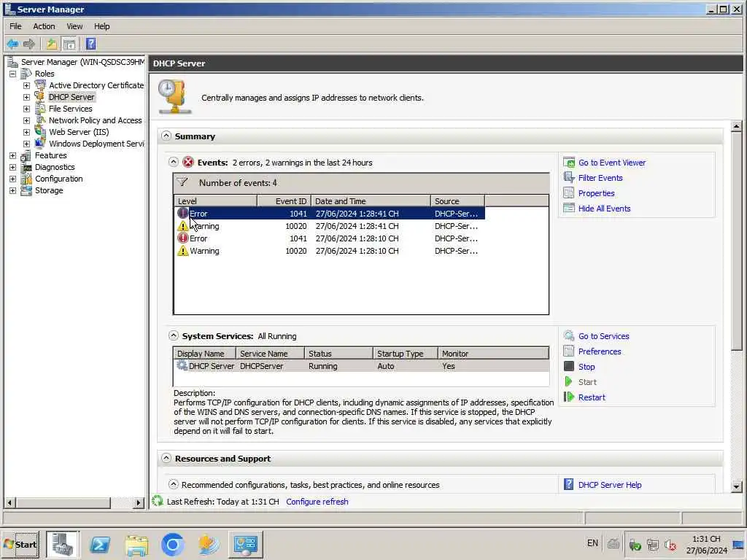747x560 pixels.
Task: Select the Configuration tree item
Action: click(x=58, y=179)
